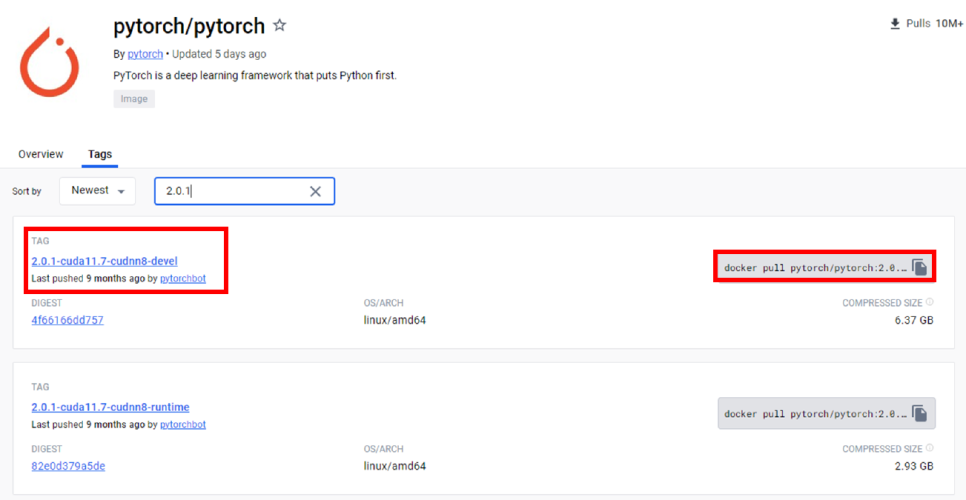The width and height of the screenshot is (966, 500).
Task: Click the PyTorch flame logo
Action: pos(49,62)
